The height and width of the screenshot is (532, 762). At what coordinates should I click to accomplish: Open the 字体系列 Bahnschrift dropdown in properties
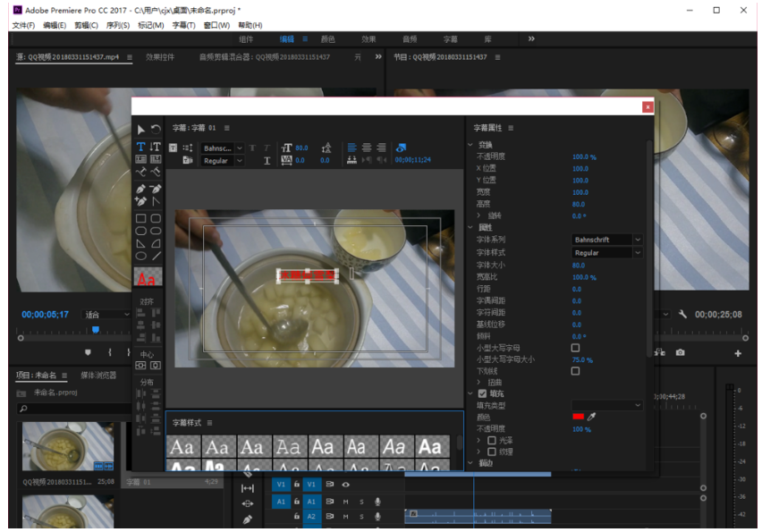[x=606, y=240]
